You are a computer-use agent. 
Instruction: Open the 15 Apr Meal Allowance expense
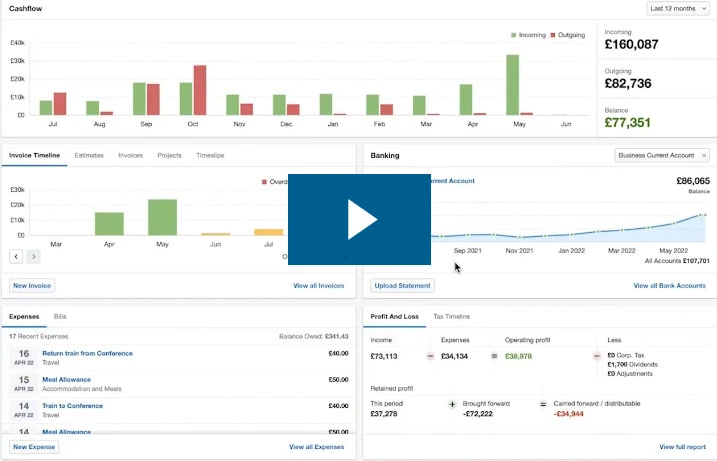66,380
